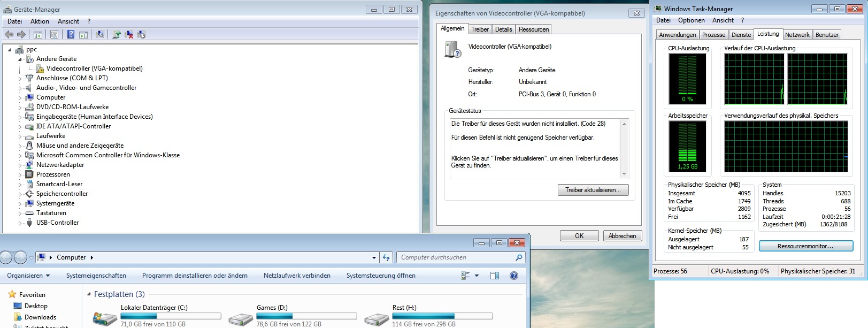Click OK in the properties dialog
This screenshot has height=328, width=868.
pyautogui.click(x=579, y=236)
